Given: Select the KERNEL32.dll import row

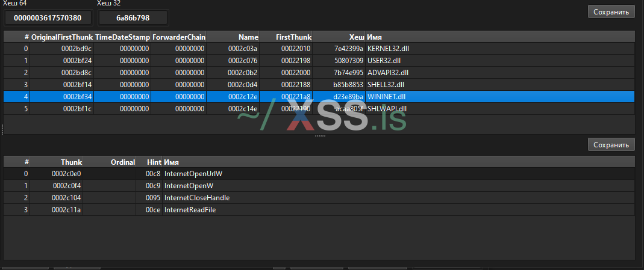Looking at the screenshot, I should click(319, 49).
